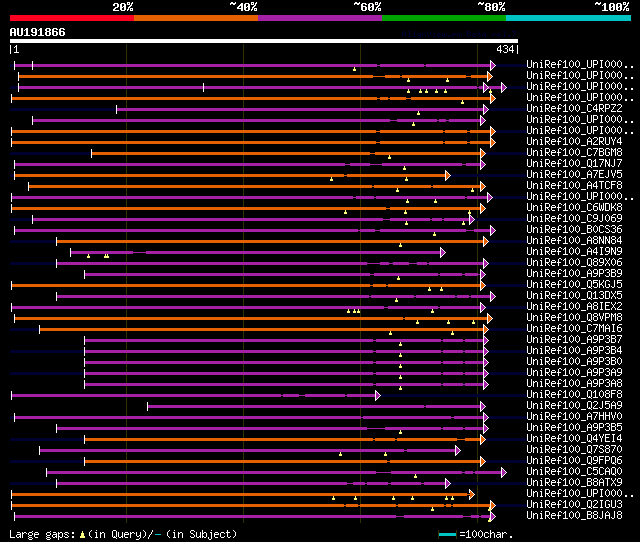640x542 pixels.
Task: Open the UniRef100_Q17NJ7 hit label
Action: [x=574, y=164]
